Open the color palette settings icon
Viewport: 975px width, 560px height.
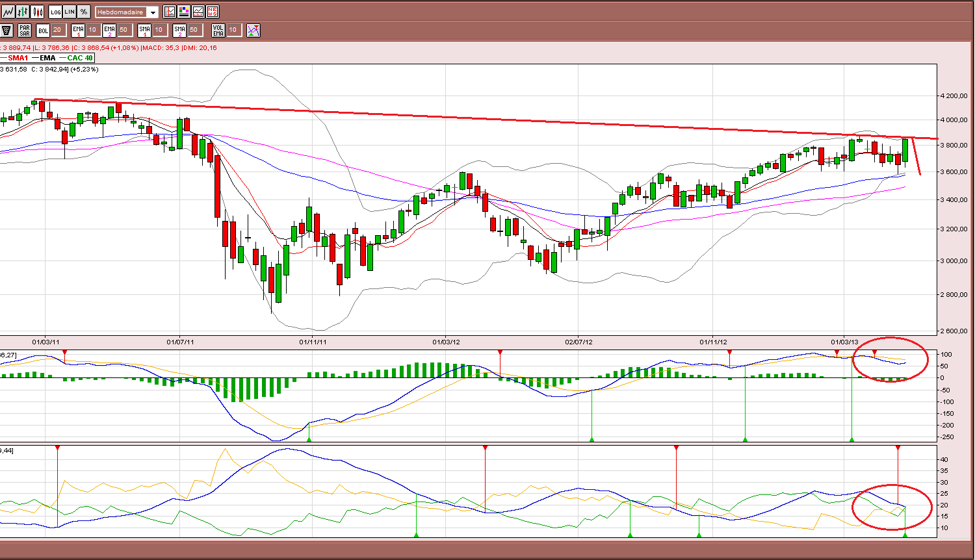click(x=184, y=12)
